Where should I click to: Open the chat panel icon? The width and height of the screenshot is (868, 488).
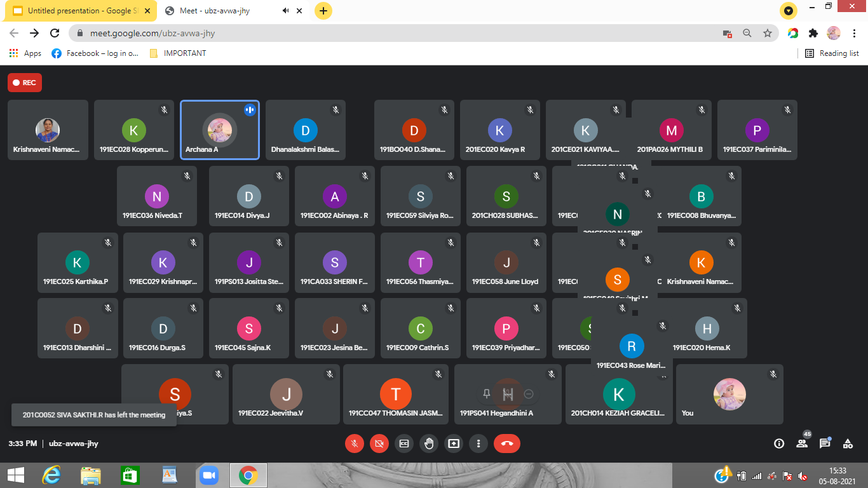(824, 444)
